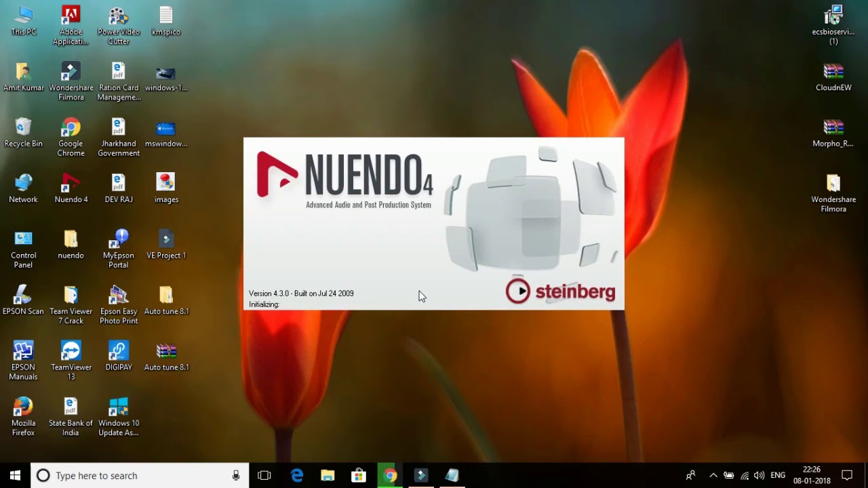Open the Action Center notifications

pyautogui.click(x=847, y=476)
